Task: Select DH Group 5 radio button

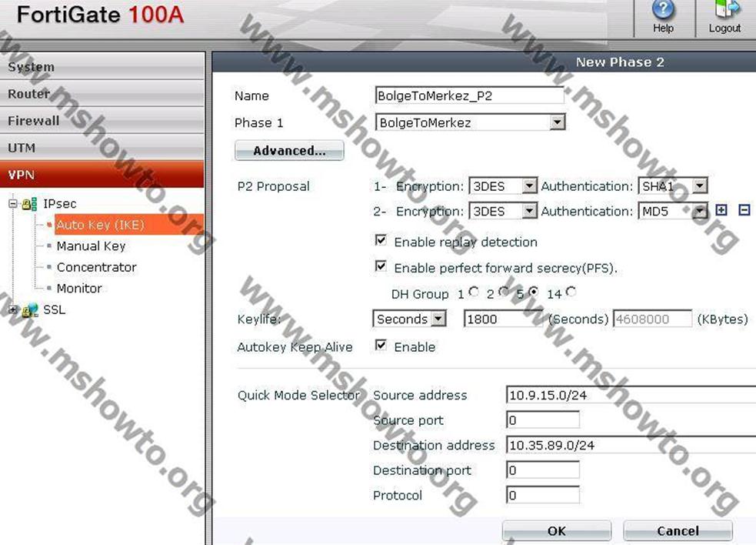Action: 534,292
